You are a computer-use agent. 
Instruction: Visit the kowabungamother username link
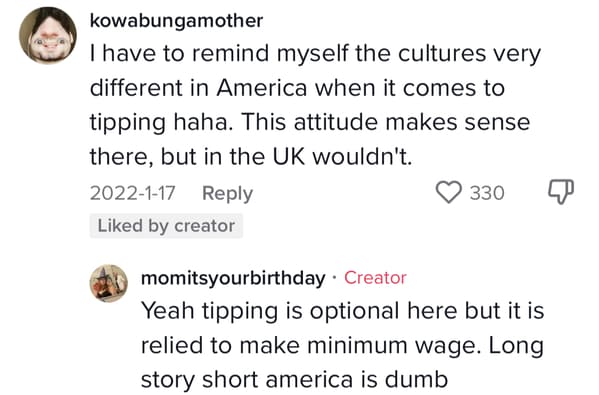pos(176,21)
